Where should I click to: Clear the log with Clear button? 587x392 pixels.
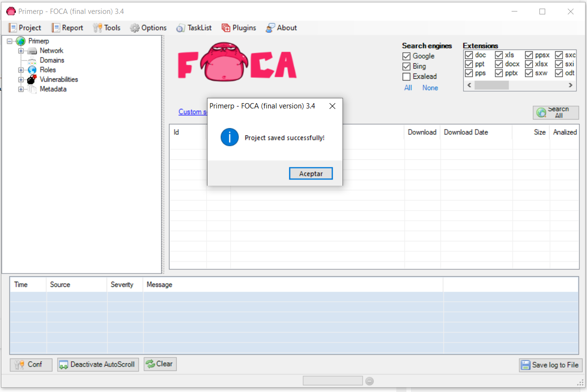(x=160, y=364)
